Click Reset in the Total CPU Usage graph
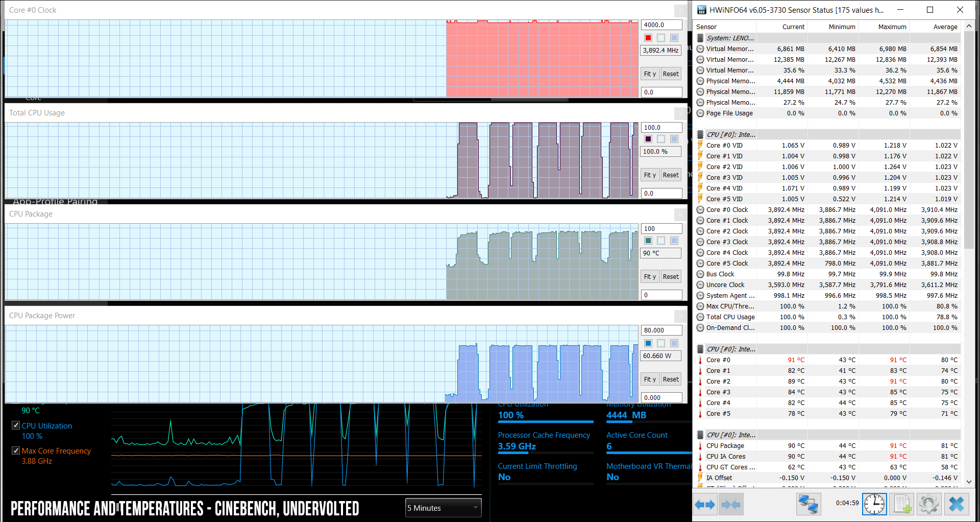This screenshot has height=522, width=980. click(x=671, y=175)
